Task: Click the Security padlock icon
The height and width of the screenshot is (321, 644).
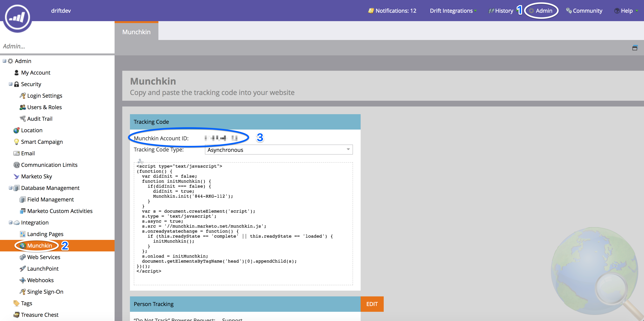Action: [x=17, y=84]
